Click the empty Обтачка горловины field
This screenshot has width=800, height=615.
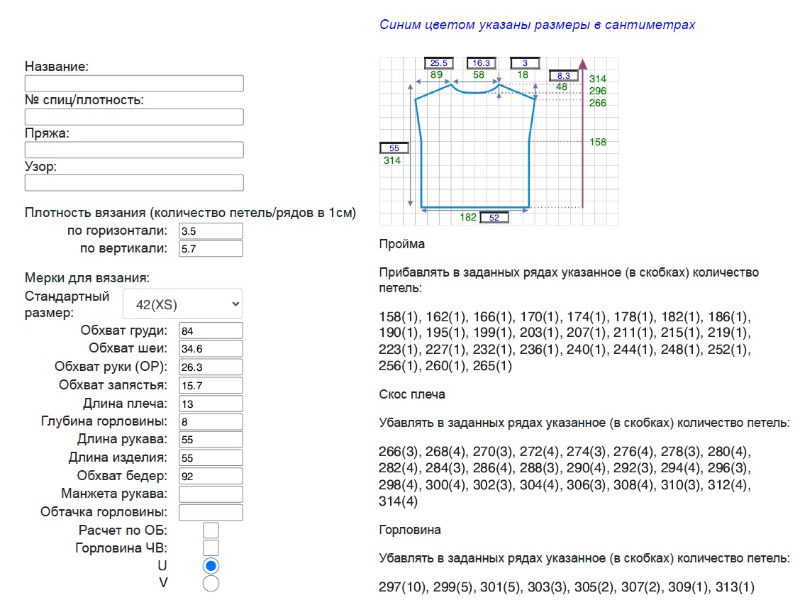[210, 512]
